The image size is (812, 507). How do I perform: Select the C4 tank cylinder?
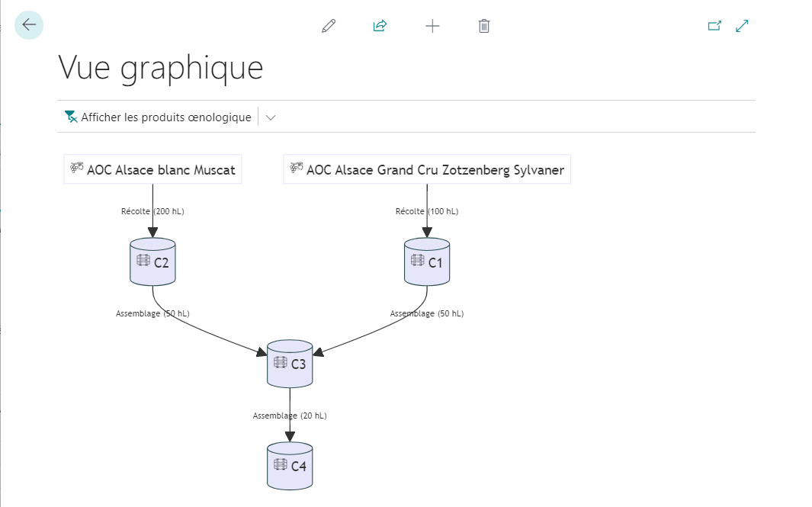290,466
